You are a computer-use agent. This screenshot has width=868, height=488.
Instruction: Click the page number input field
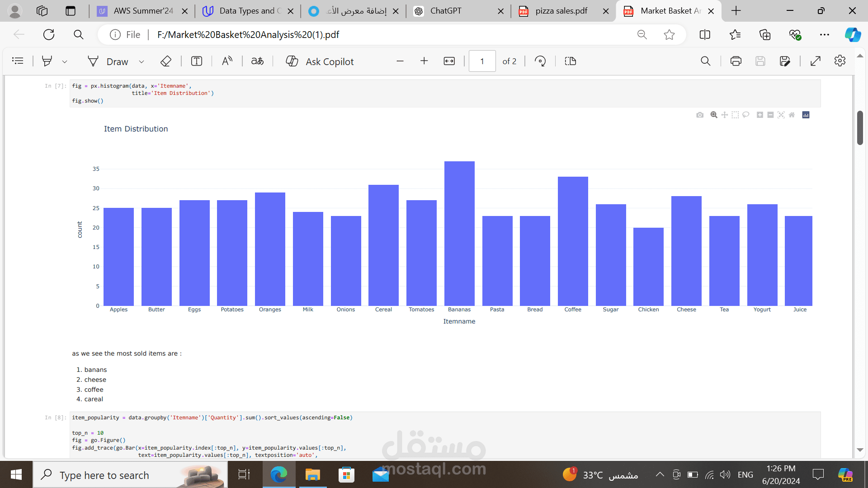(x=482, y=61)
